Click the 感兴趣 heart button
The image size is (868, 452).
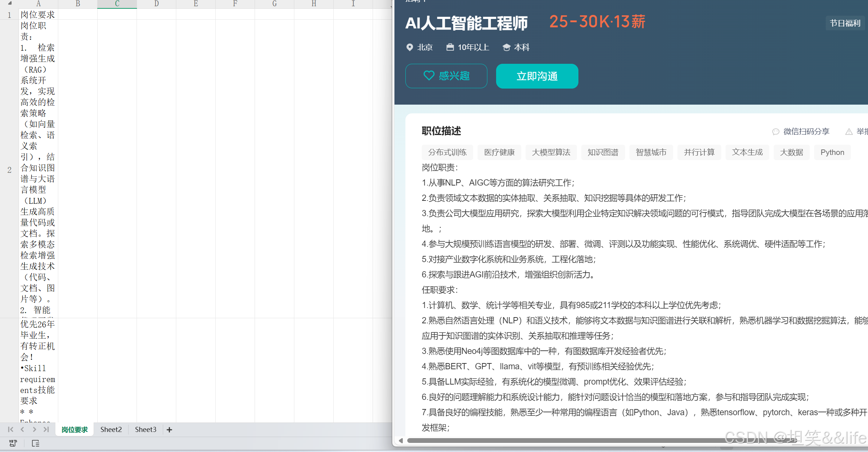[446, 76]
